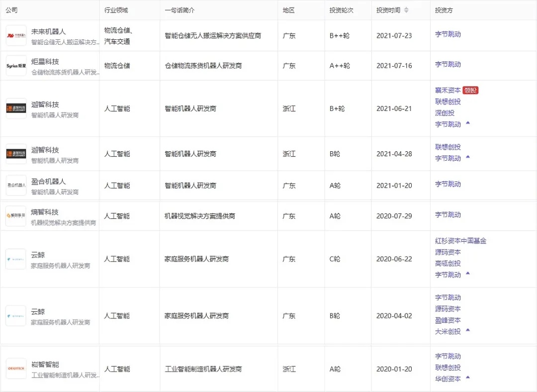Click 迦智科技 name in the B+轮 row
537x392 pixels.
pos(45,104)
